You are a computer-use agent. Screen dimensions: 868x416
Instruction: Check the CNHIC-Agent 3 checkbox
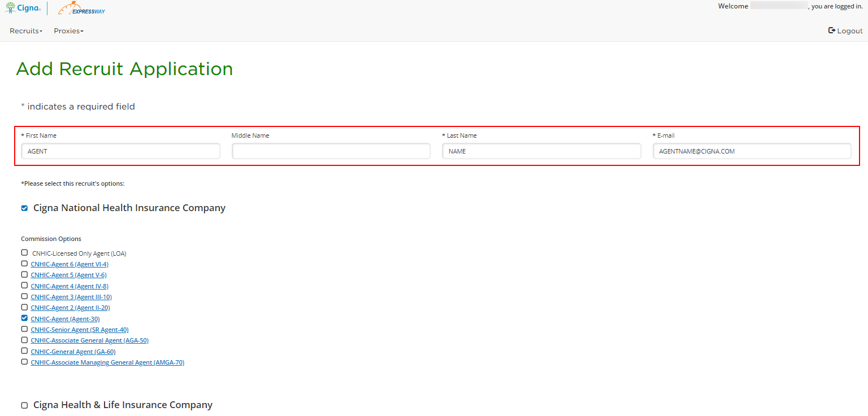(x=24, y=296)
